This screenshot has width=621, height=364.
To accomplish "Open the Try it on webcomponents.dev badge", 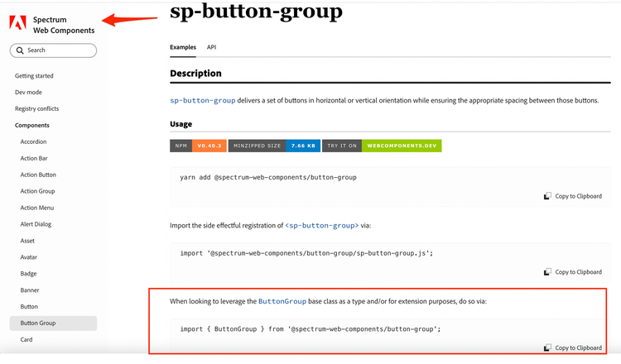I will pyautogui.click(x=382, y=146).
